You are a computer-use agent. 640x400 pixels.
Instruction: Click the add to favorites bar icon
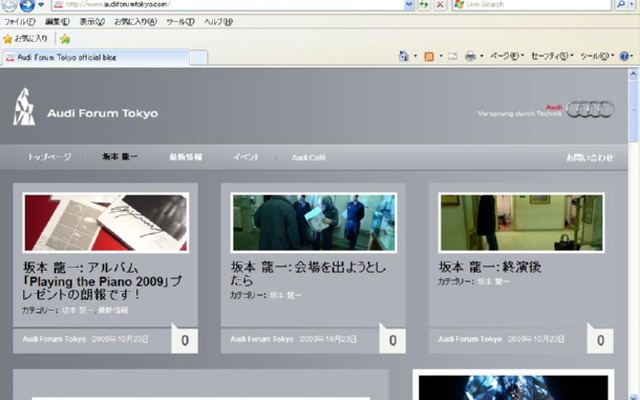point(65,39)
